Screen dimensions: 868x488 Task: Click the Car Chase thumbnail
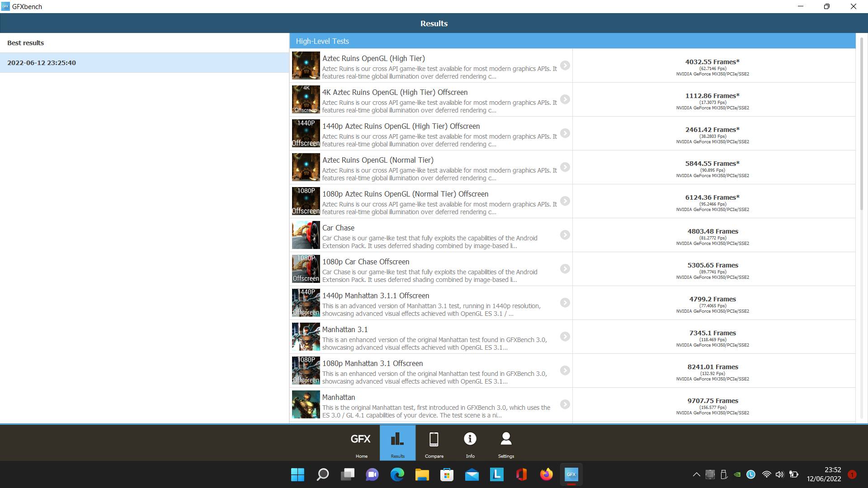click(306, 235)
